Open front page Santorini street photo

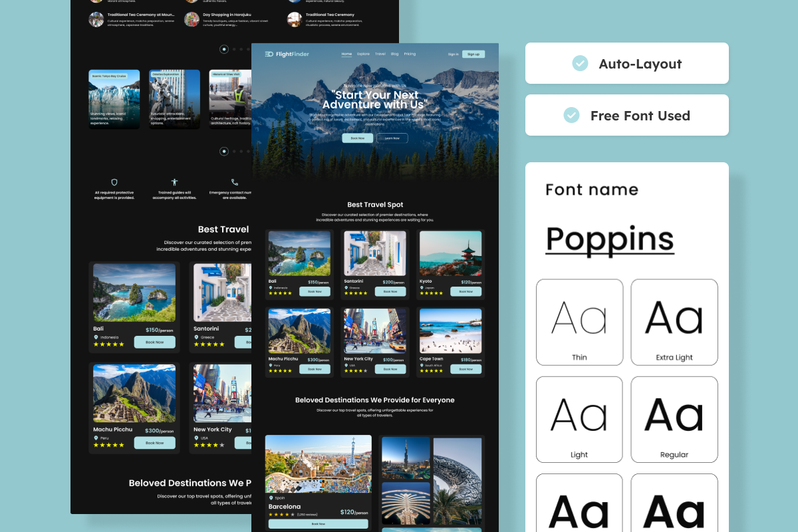pos(375,253)
